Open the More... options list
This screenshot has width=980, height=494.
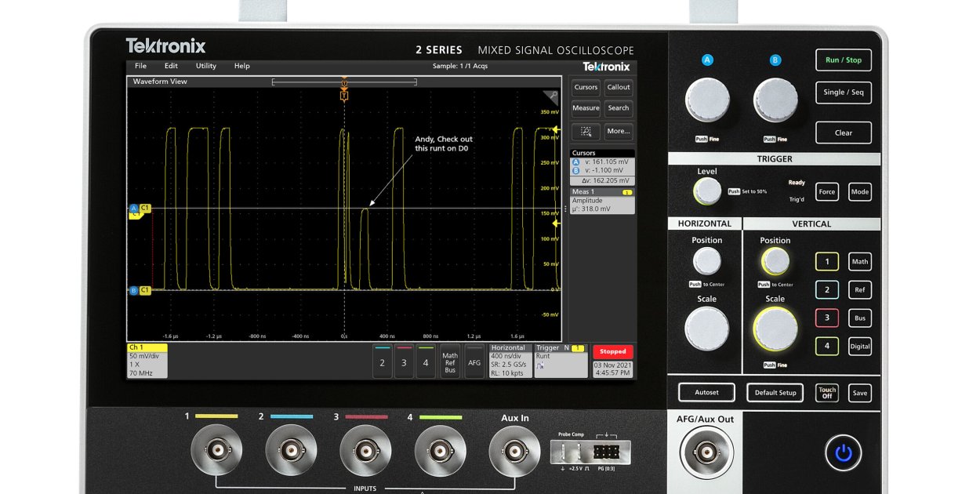[x=618, y=131]
